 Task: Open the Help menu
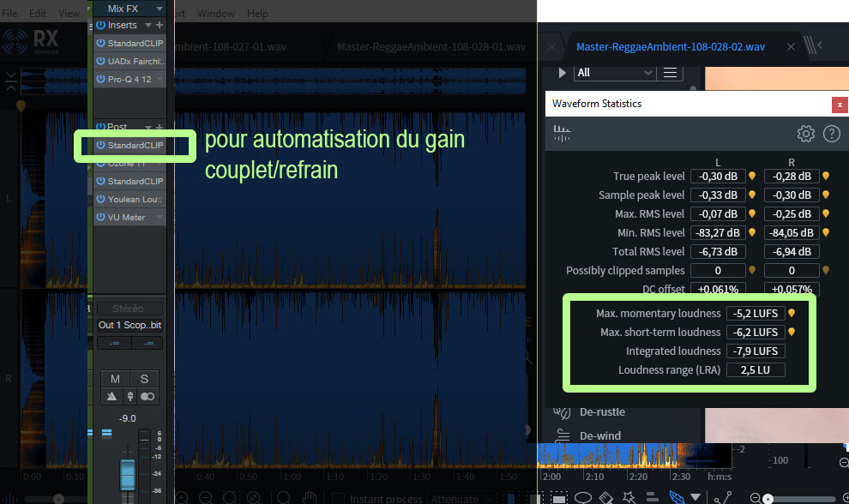pos(257,14)
